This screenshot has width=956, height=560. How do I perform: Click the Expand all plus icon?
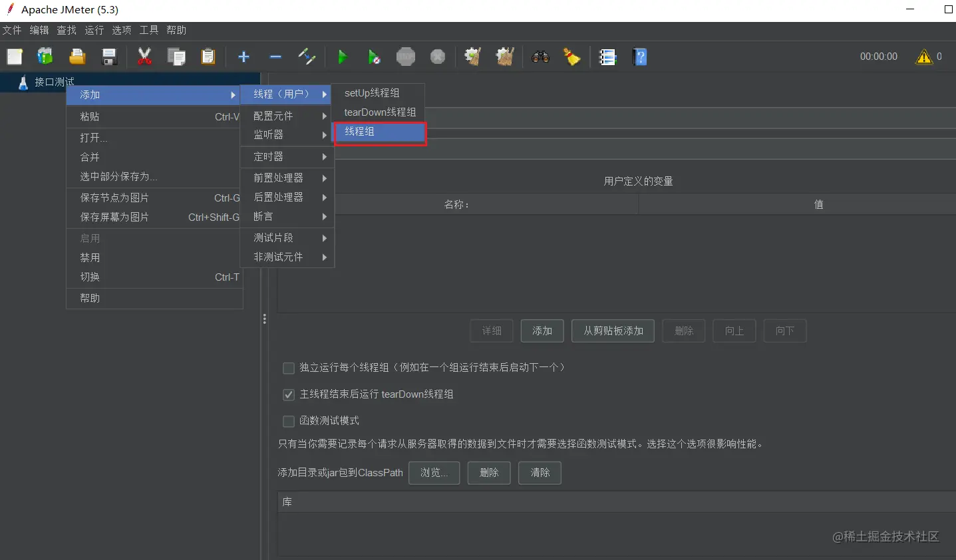pos(243,57)
